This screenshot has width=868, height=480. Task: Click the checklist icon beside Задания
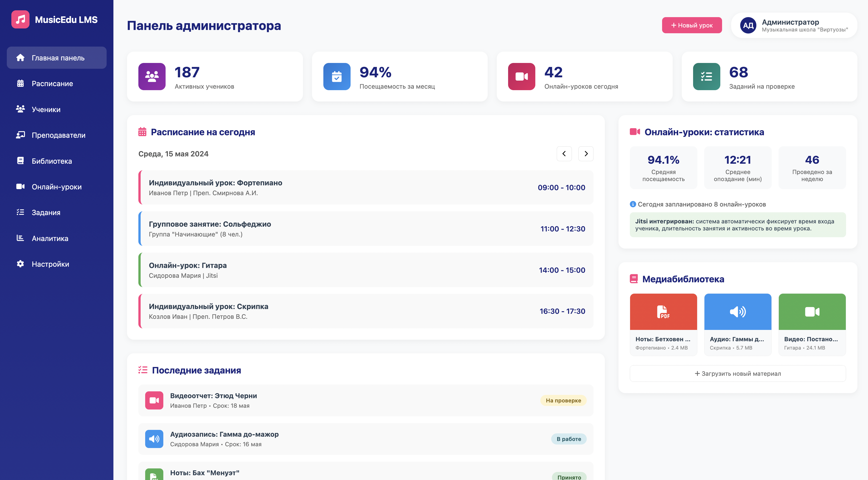tap(20, 212)
